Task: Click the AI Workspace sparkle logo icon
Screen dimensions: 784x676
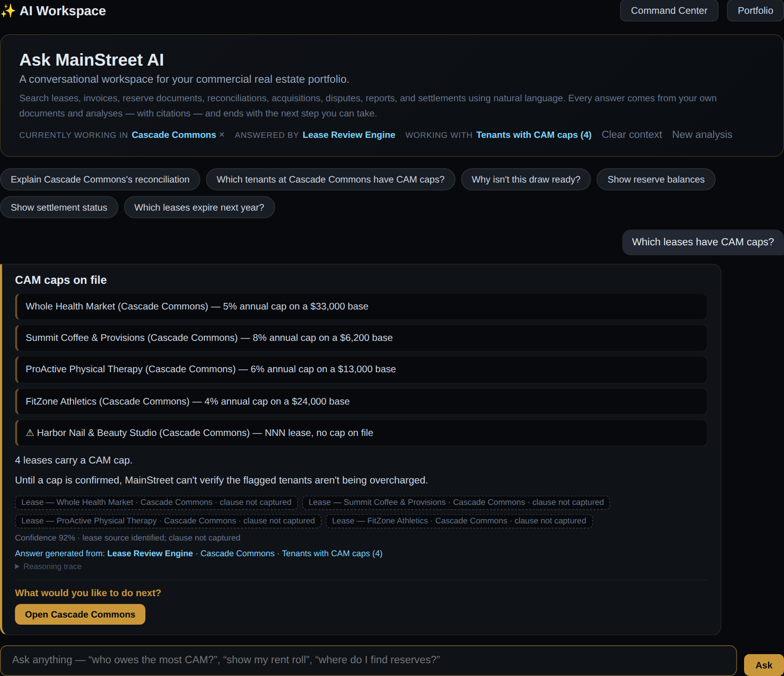Action: pos(8,11)
